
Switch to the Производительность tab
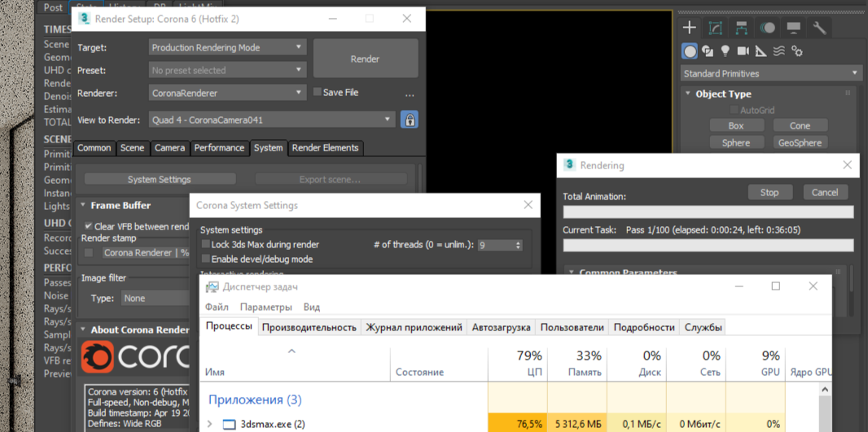(309, 327)
